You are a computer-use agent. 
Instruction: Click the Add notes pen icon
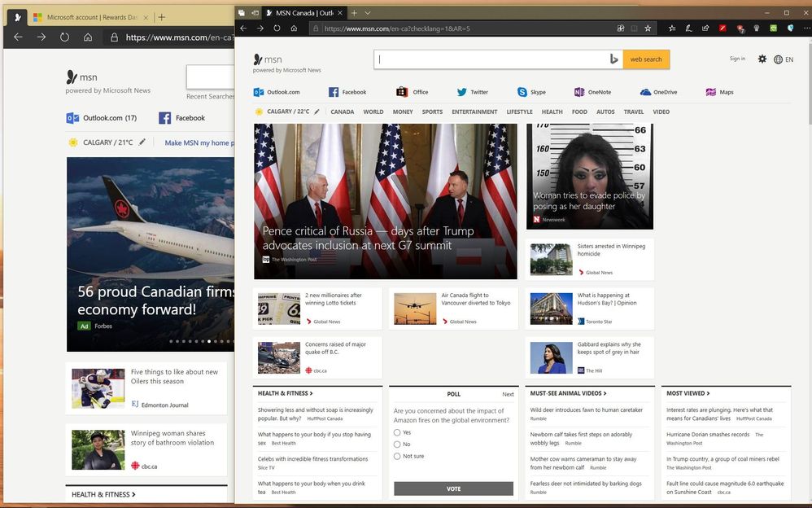tap(689, 28)
